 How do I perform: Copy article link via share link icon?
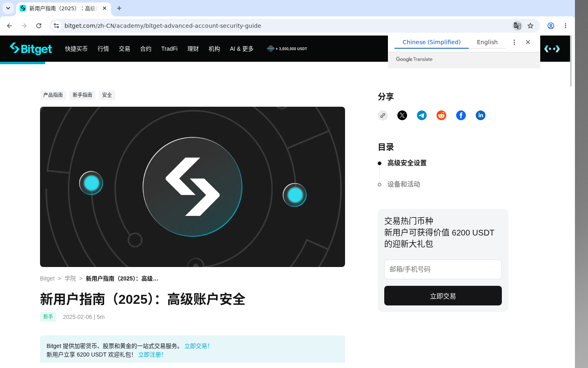(x=383, y=115)
